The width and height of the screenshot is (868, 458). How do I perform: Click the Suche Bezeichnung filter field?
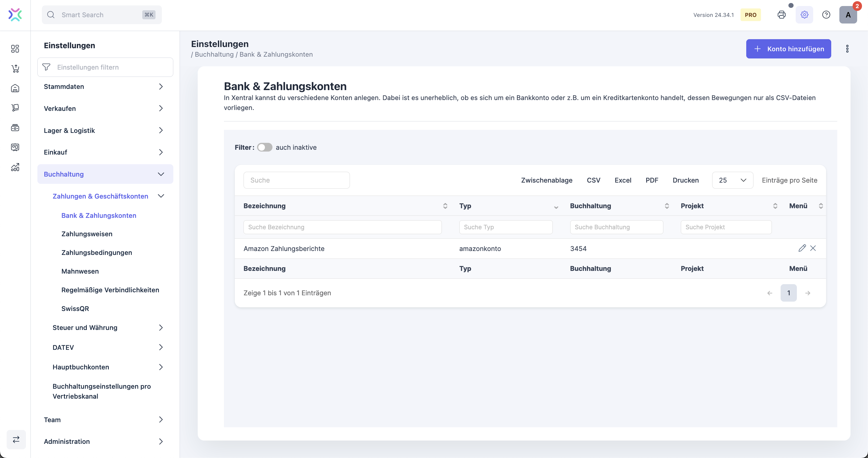(x=342, y=227)
